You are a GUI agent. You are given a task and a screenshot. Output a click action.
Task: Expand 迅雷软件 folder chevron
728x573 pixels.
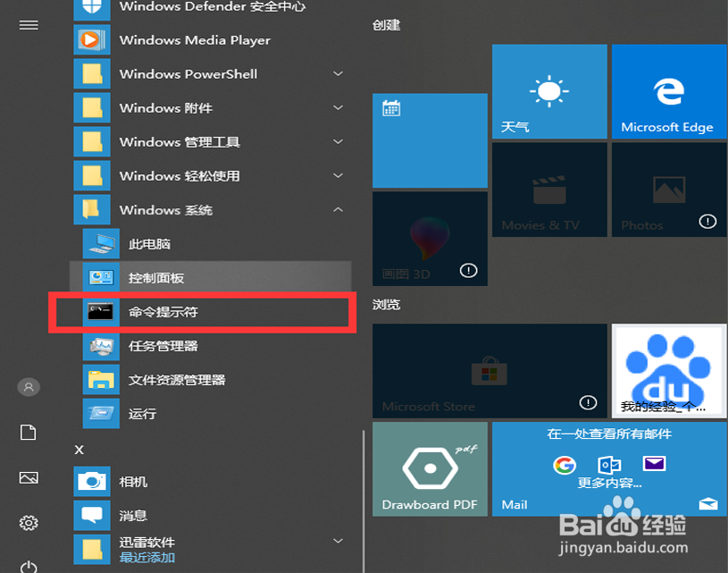(x=339, y=541)
